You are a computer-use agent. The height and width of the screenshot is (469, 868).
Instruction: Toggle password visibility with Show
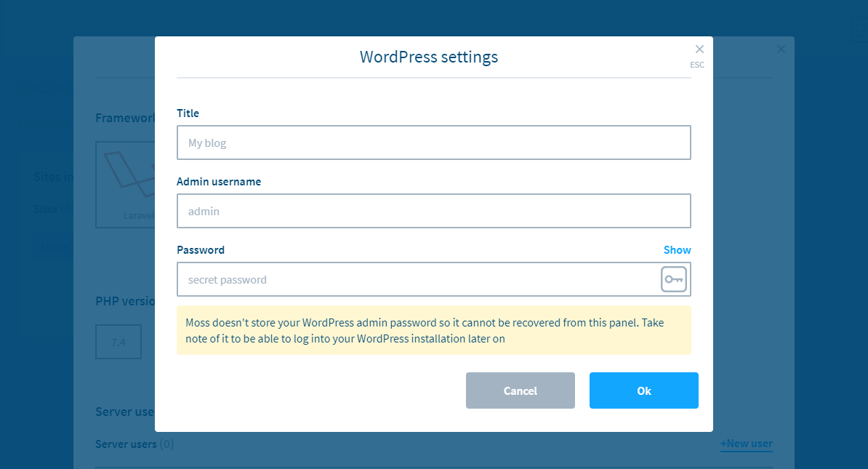pyautogui.click(x=677, y=249)
